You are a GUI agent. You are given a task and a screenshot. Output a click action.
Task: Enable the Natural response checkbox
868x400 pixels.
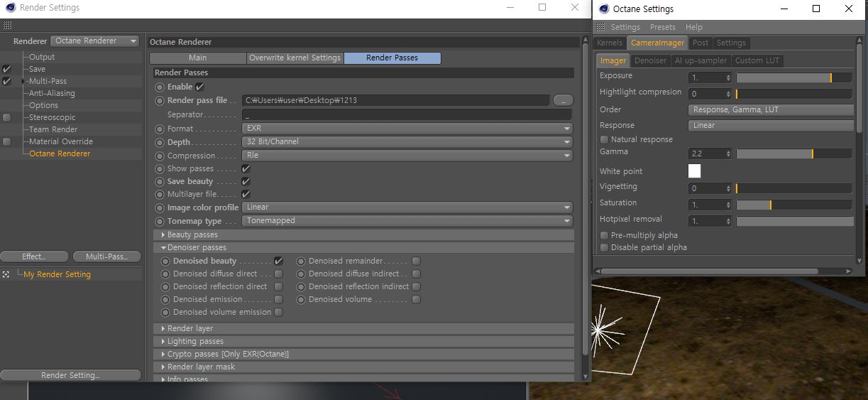(x=605, y=139)
